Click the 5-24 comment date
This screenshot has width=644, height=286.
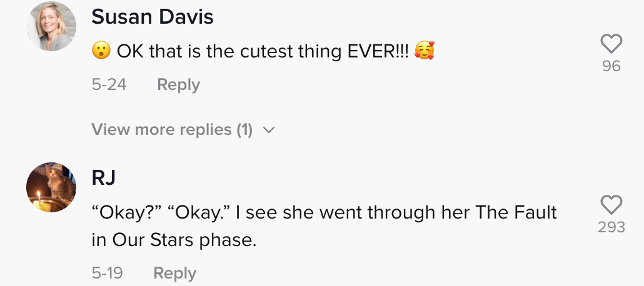(109, 84)
